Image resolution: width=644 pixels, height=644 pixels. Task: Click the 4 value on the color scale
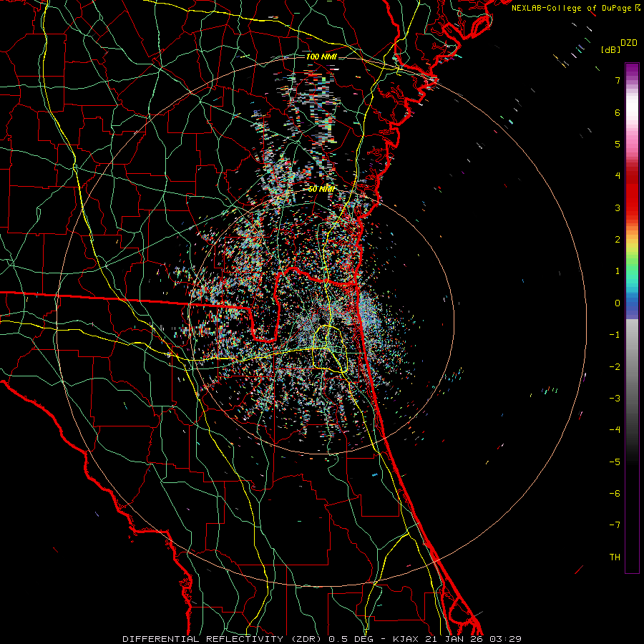618,176
